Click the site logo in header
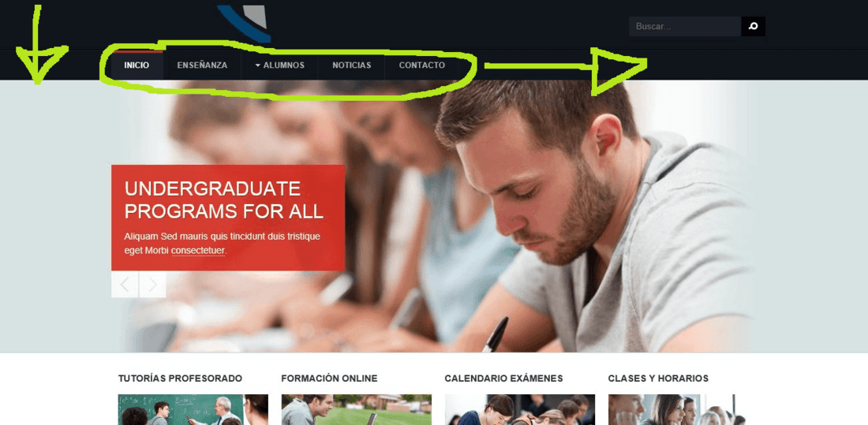 coord(244,23)
